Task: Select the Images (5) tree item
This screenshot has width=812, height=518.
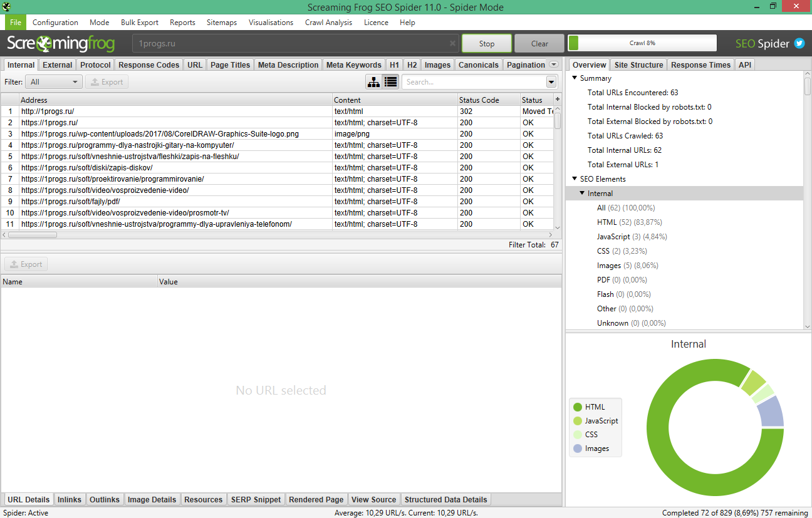Action: (627, 266)
